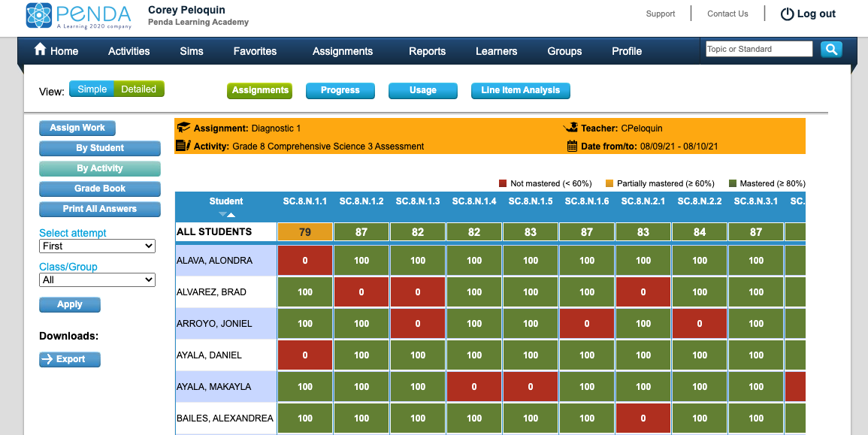The image size is (868, 435).
Task: Click student AYALA, MAKAYLA
Action: pos(213,387)
